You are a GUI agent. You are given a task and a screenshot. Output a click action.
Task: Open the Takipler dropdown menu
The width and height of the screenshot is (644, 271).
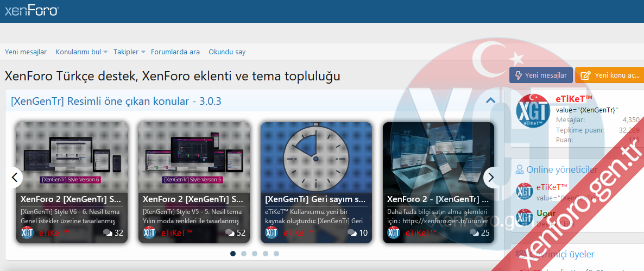click(x=143, y=52)
